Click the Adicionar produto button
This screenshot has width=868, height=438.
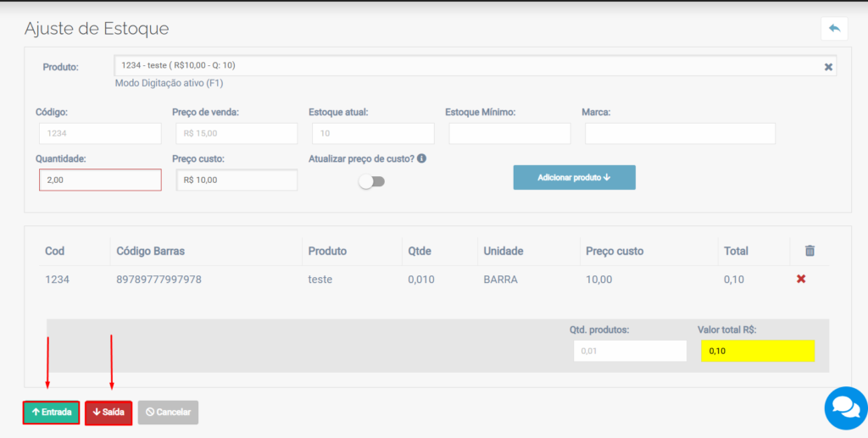tap(574, 178)
